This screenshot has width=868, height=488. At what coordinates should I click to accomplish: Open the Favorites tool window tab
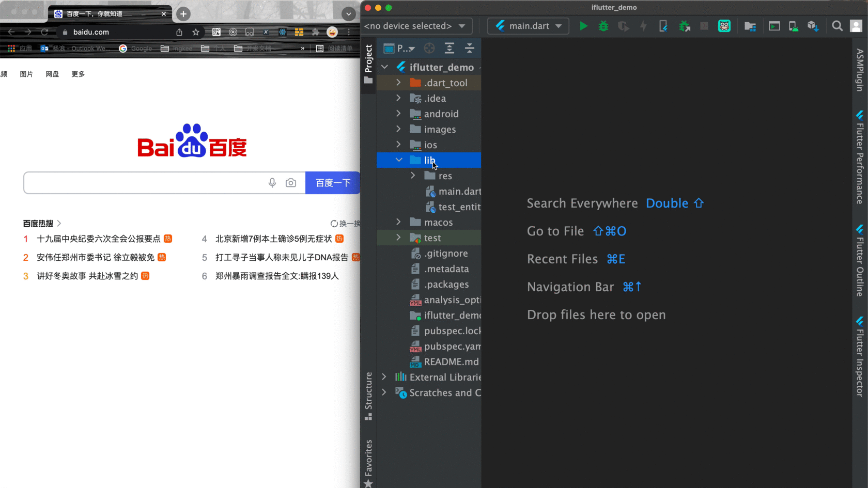click(368, 463)
